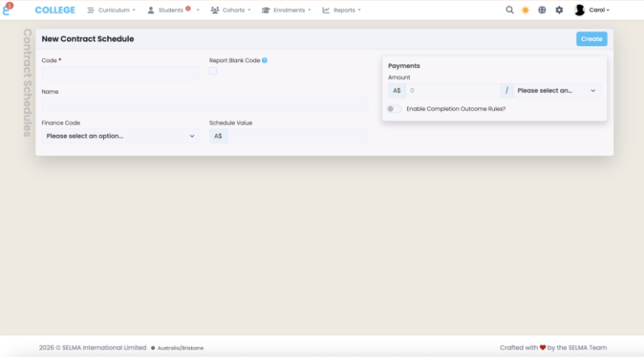This screenshot has height=357, width=644.
Task: Open the Carol user menu
Action: [599, 10]
